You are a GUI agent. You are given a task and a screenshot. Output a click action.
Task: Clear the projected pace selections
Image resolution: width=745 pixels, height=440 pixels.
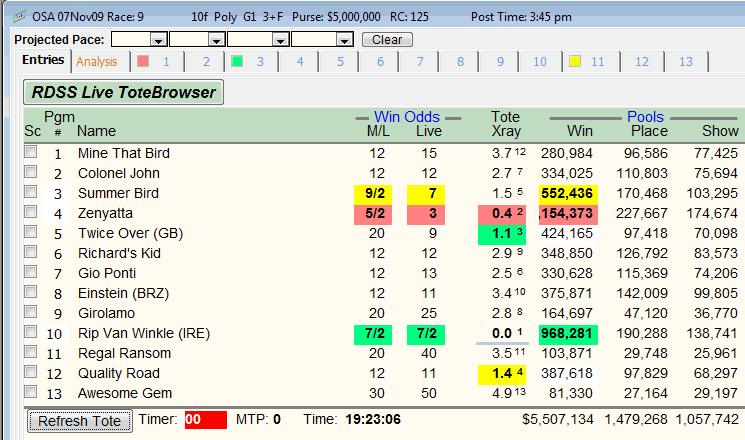pyautogui.click(x=387, y=39)
